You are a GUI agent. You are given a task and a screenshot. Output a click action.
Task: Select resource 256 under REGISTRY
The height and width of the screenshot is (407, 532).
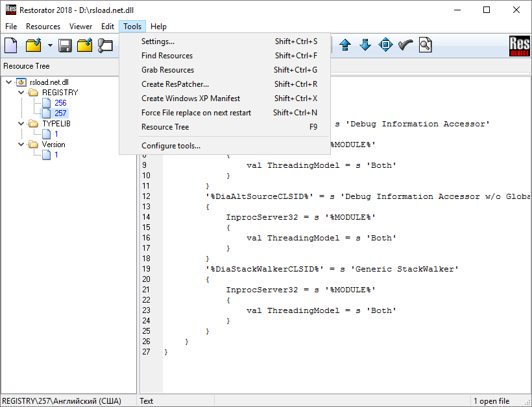tap(60, 103)
